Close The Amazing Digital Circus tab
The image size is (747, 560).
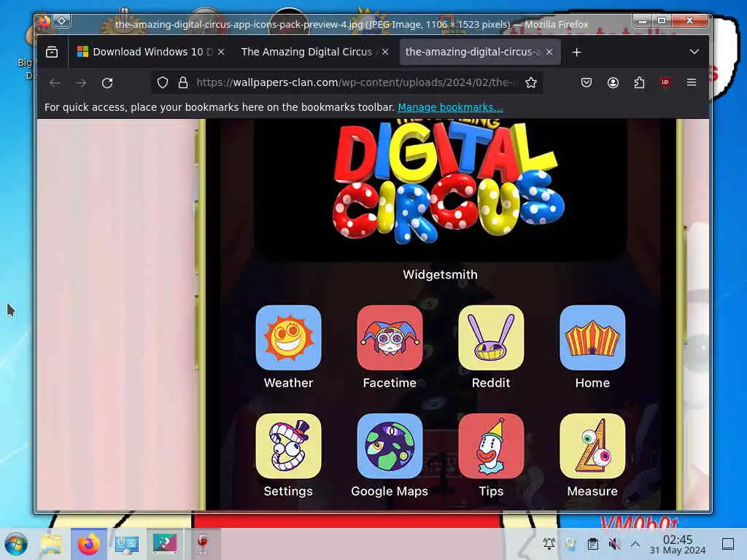pos(385,52)
